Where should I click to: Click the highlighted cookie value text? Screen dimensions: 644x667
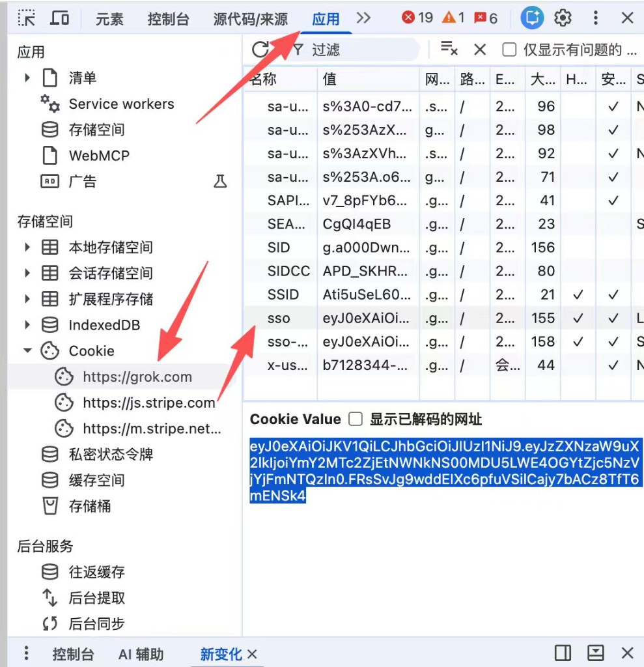click(445, 470)
